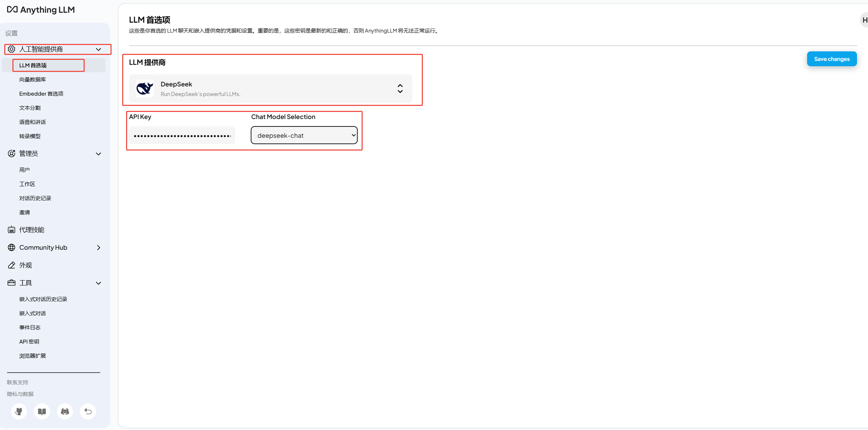Click the Chat Model Selection label
This screenshot has width=868, height=430.
click(x=283, y=117)
